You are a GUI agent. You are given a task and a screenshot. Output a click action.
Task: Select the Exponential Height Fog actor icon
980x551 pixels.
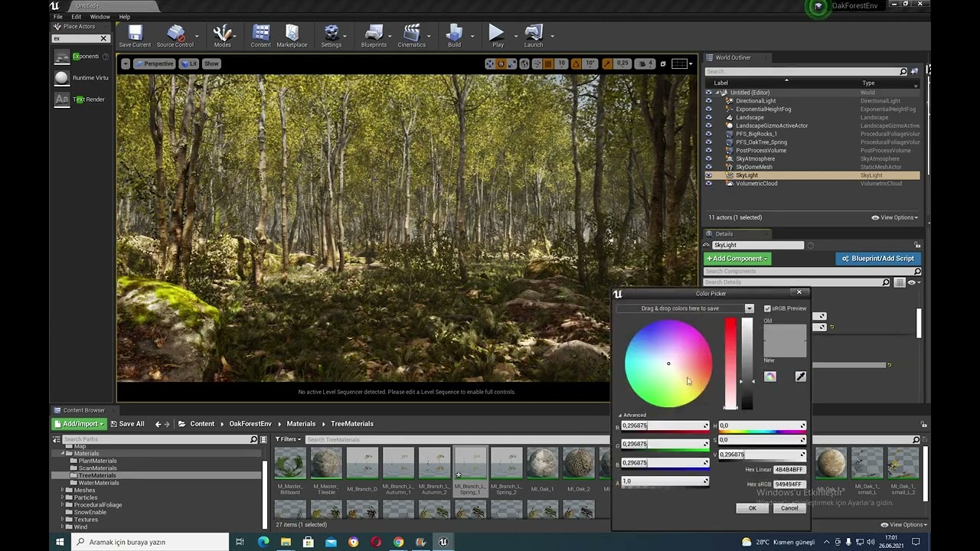click(x=62, y=57)
